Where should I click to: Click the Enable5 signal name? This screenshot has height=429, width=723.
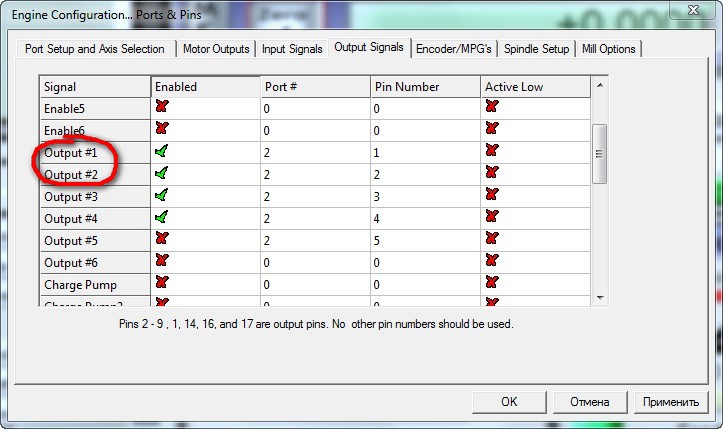tap(64, 109)
